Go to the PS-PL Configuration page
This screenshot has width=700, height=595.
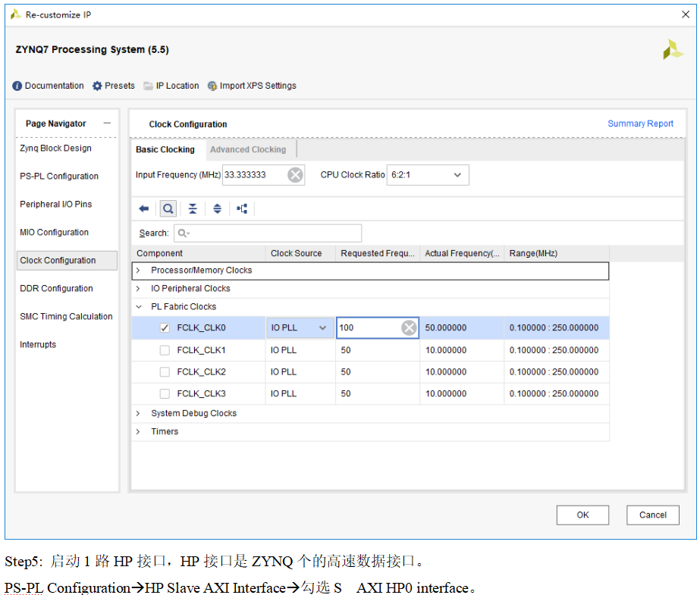point(59,176)
